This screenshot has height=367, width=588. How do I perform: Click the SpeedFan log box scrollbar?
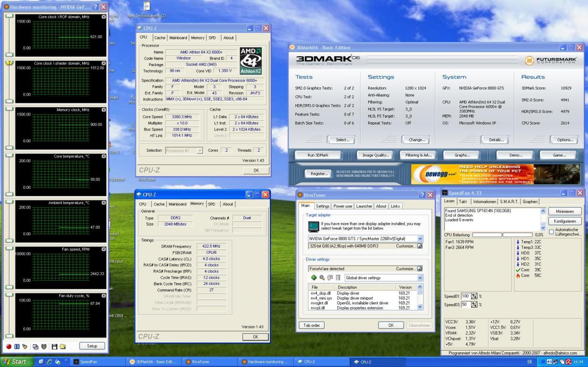coord(543,219)
